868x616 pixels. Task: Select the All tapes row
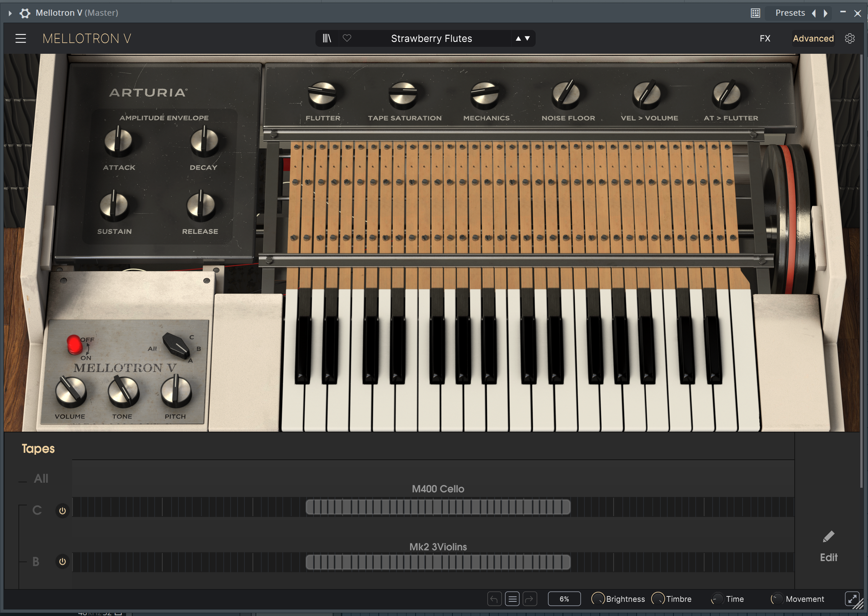click(x=41, y=479)
